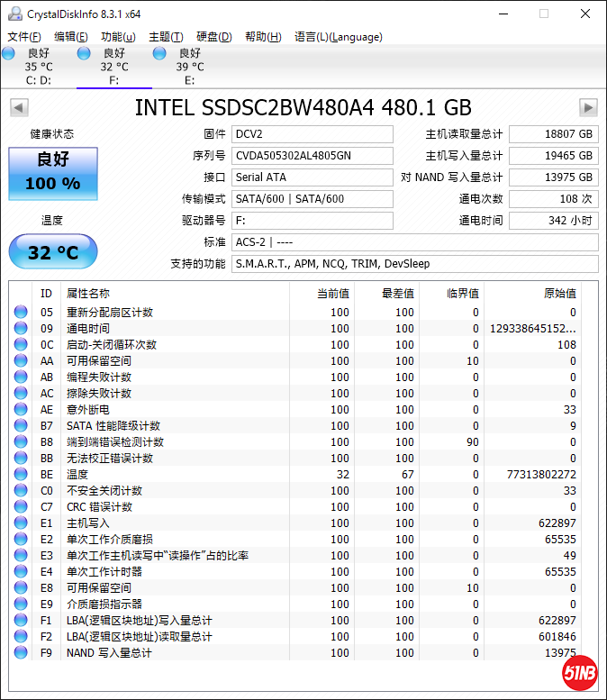Click status orb for F9 NAND 写入量总计
This screenshot has height=700, width=607.
coord(21,653)
